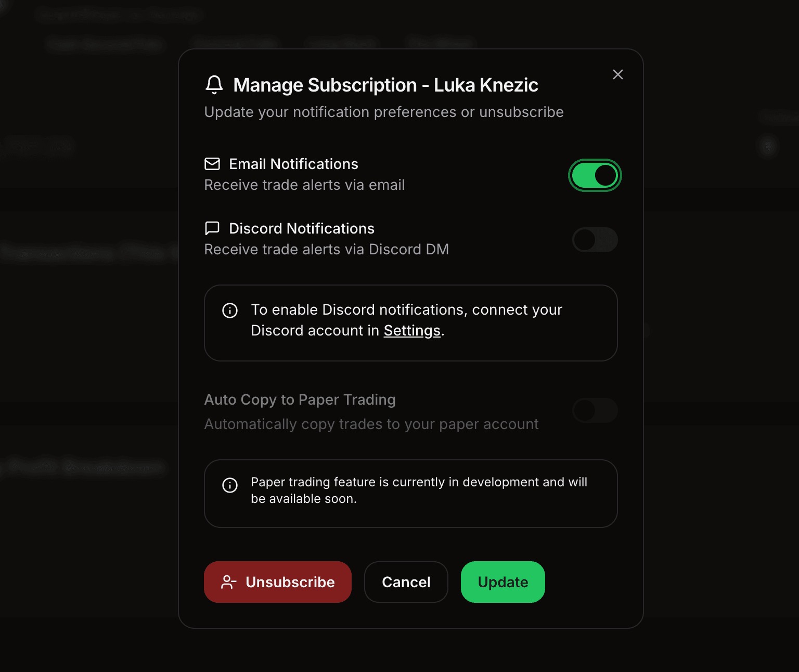Screen dimensions: 799x672
Task: Click the bell icon next to Manage Subscription
Action: [x=214, y=85]
